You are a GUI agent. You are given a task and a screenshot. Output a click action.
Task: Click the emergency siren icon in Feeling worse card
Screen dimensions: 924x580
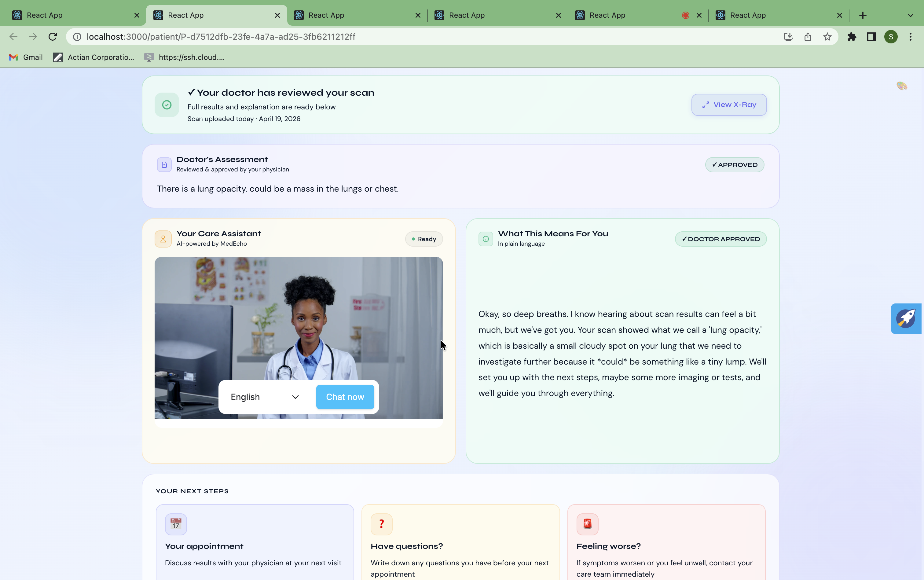click(x=587, y=523)
